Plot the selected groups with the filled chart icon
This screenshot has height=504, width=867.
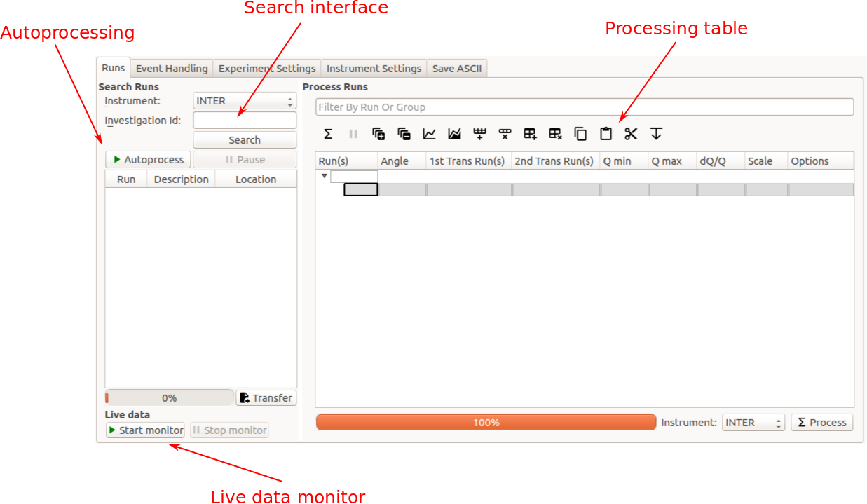454,134
